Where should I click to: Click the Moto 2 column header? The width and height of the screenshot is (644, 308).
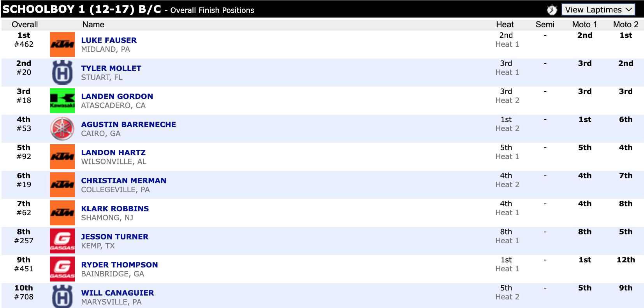click(x=625, y=25)
